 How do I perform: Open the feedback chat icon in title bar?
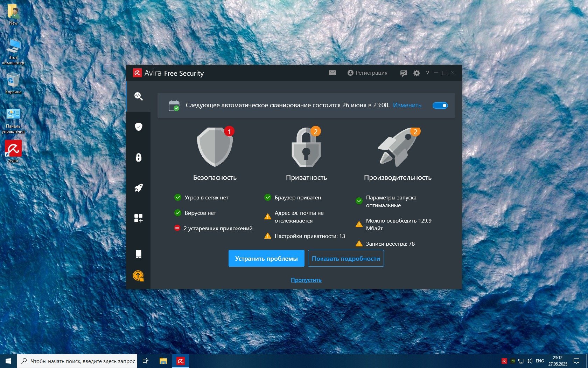tap(404, 73)
